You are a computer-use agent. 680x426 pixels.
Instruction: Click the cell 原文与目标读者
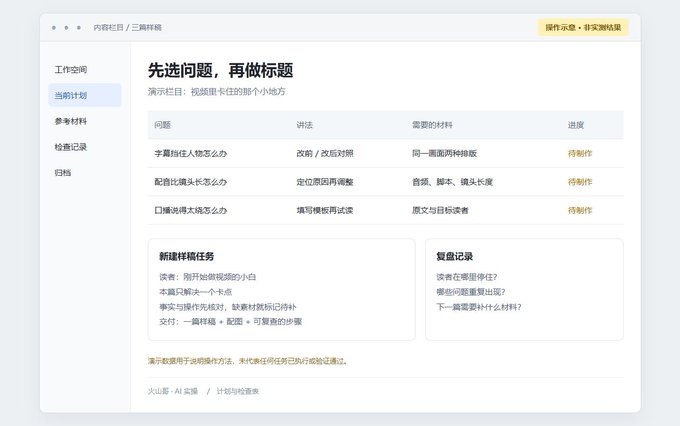(440, 210)
